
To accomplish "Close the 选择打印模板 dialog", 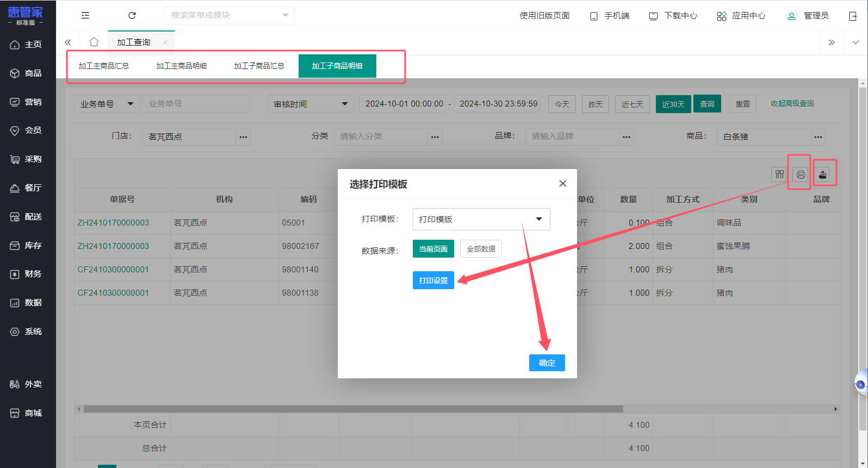I will (563, 184).
